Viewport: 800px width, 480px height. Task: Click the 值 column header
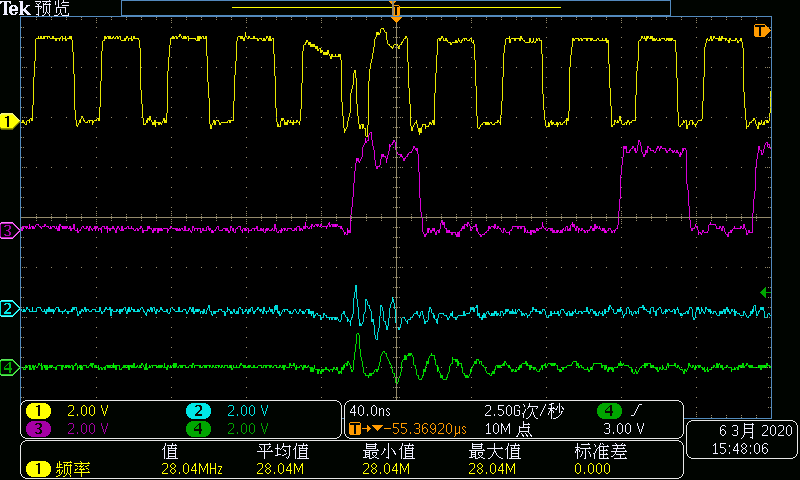pyautogui.click(x=170, y=451)
